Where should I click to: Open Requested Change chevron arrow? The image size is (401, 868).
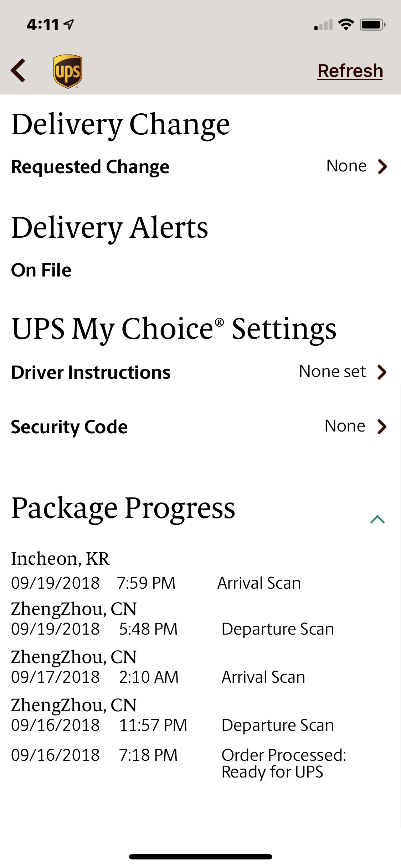pyautogui.click(x=382, y=166)
